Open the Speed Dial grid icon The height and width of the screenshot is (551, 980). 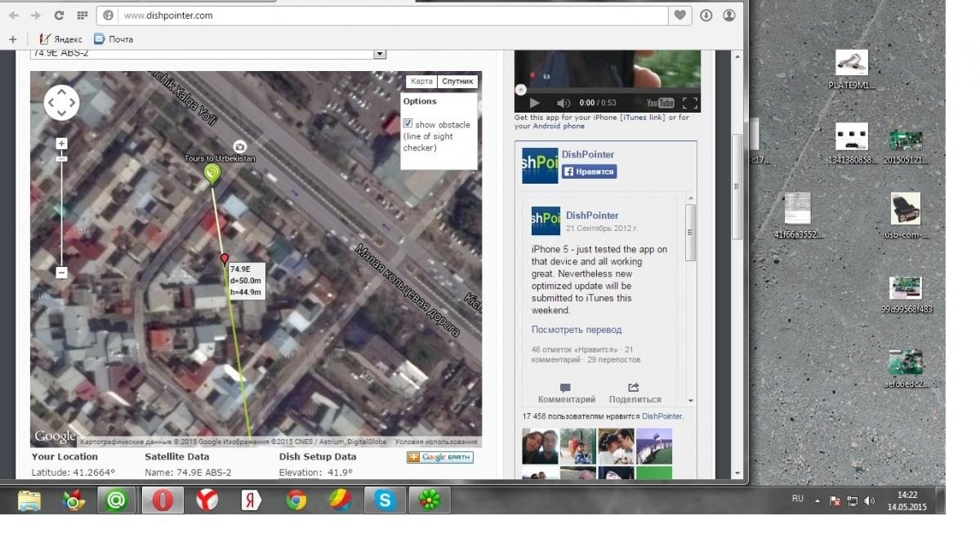82,16
